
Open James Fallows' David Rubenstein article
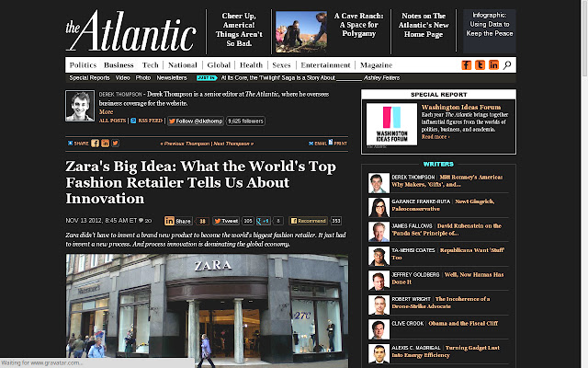click(x=447, y=229)
